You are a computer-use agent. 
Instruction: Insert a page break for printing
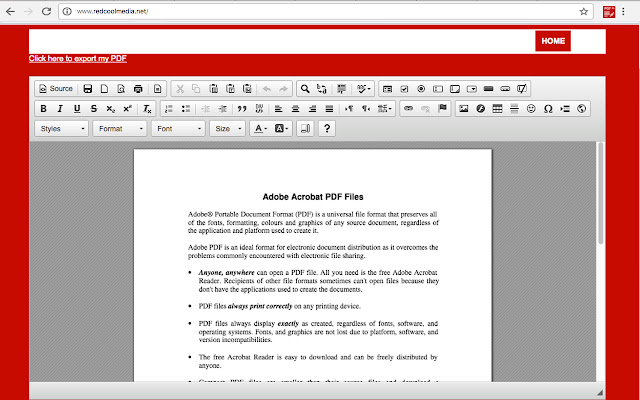tap(565, 109)
